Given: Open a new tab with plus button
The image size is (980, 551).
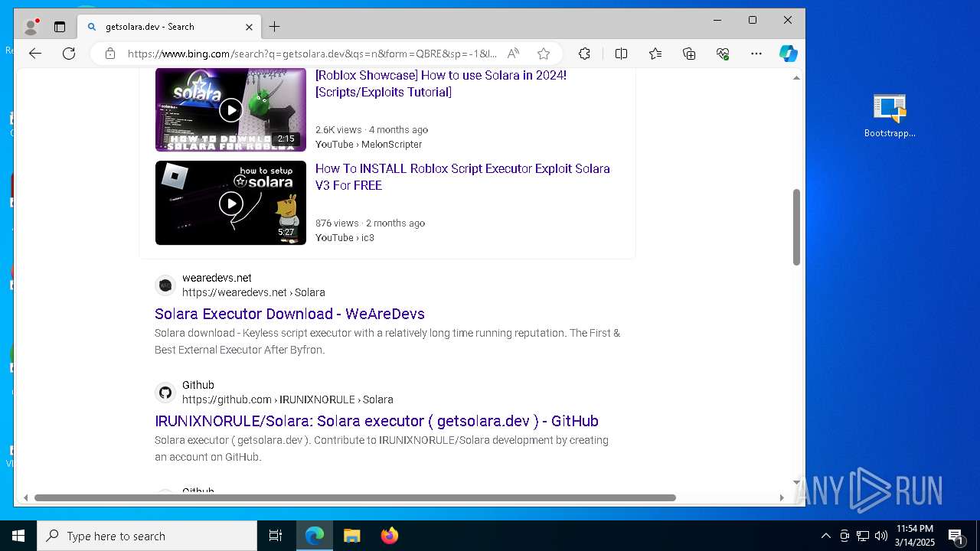Looking at the screenshot, I should point(274,27).
